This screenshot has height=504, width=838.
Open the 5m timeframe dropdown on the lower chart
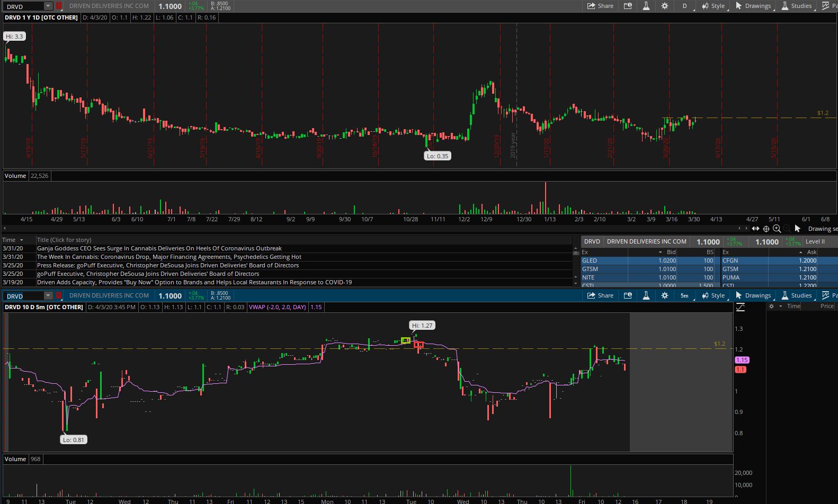click(685, 295)
